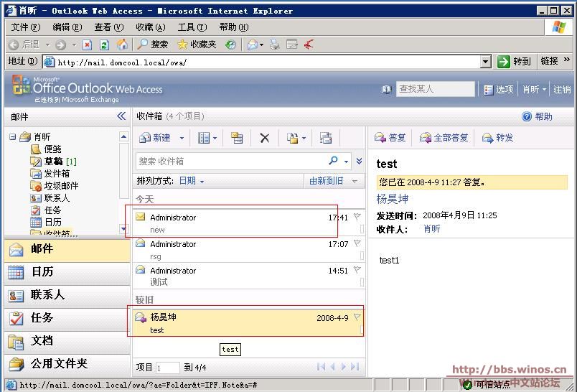Toggle sort order 由新到旧
Image resolution: width=577 pixels, height=392 pixels.
coord(327,181)
